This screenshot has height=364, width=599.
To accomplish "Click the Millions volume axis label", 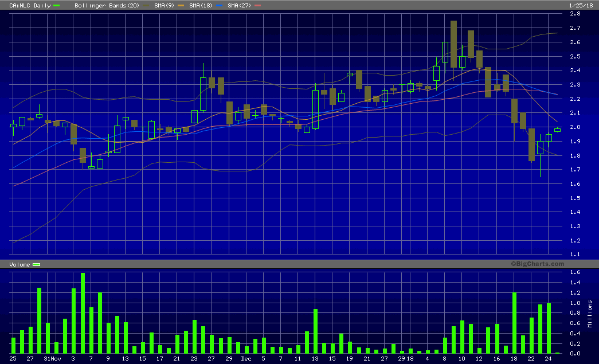I will tap(590, 313).
